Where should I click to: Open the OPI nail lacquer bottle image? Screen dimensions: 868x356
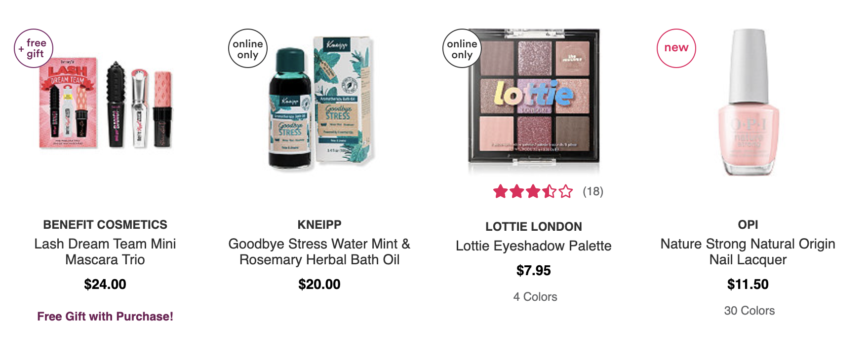(x=748, y=102)
